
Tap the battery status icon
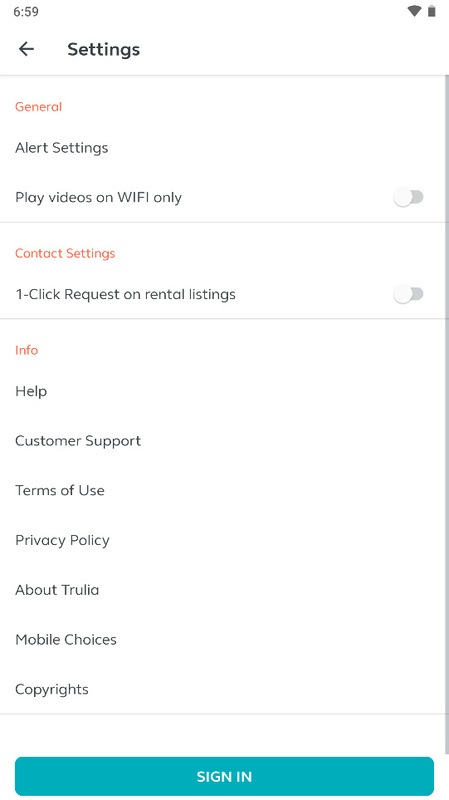(432, 11)
